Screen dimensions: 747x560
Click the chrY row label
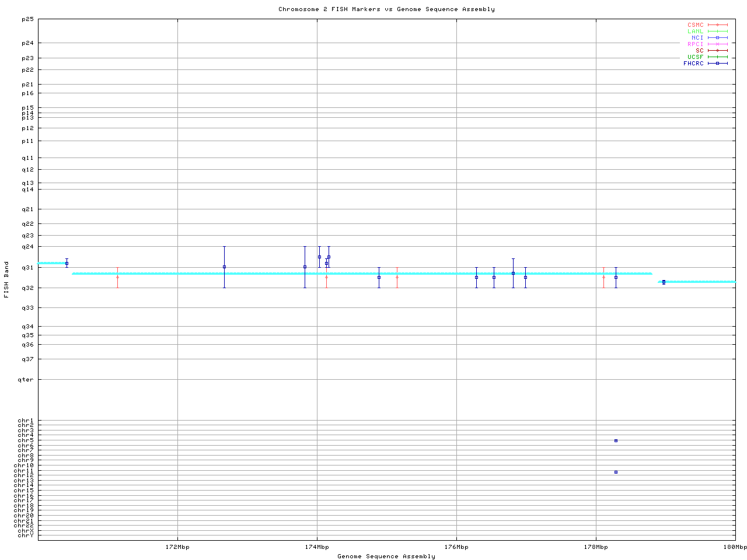(x=26, y=535)
